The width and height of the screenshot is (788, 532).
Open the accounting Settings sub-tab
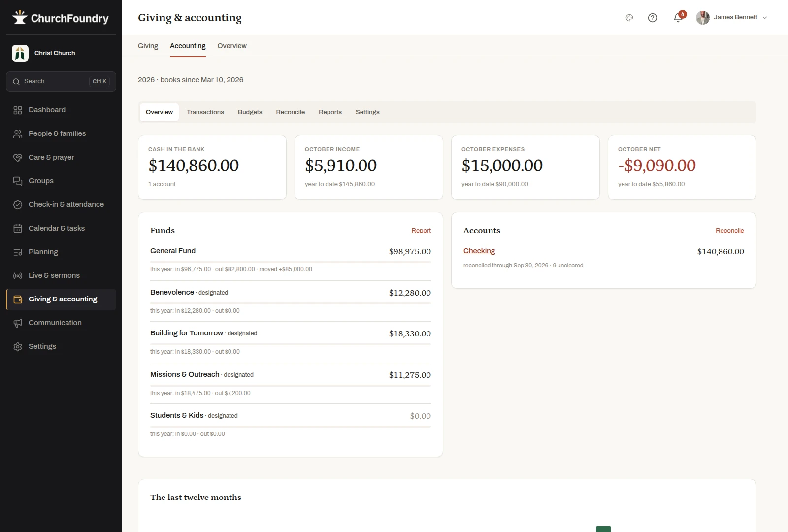(367, 112)
